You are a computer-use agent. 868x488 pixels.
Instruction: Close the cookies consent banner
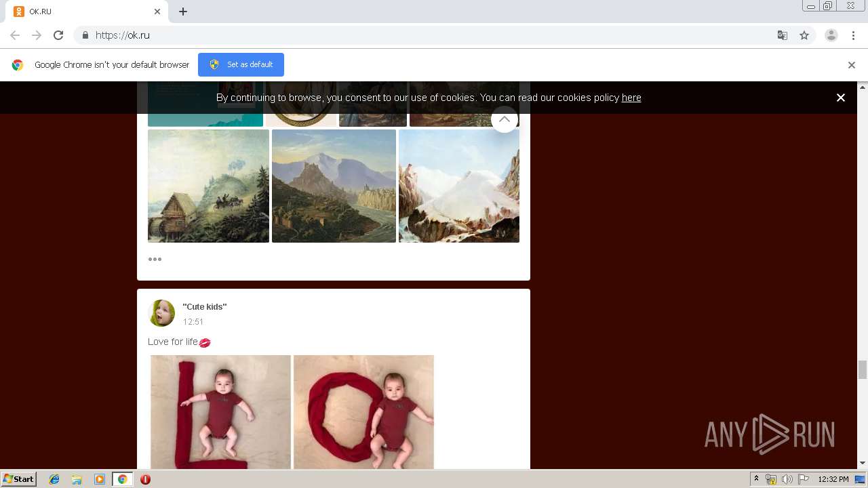click(841, 98)
